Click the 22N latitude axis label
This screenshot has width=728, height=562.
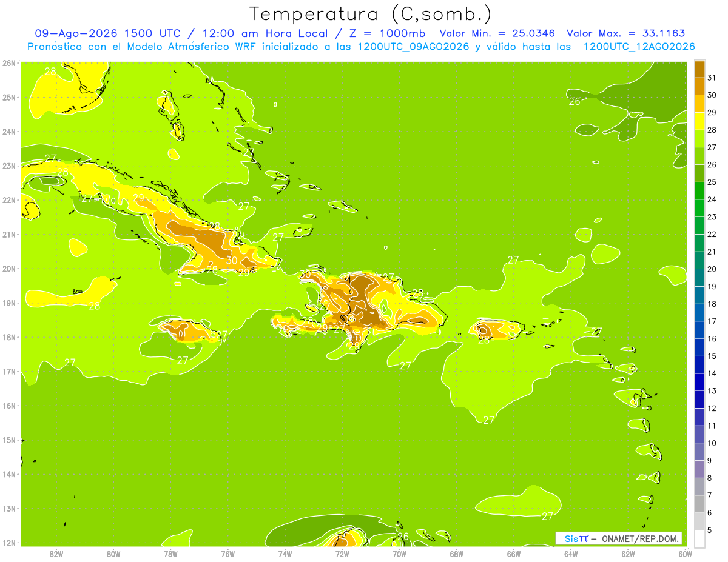tap(9, 200)
